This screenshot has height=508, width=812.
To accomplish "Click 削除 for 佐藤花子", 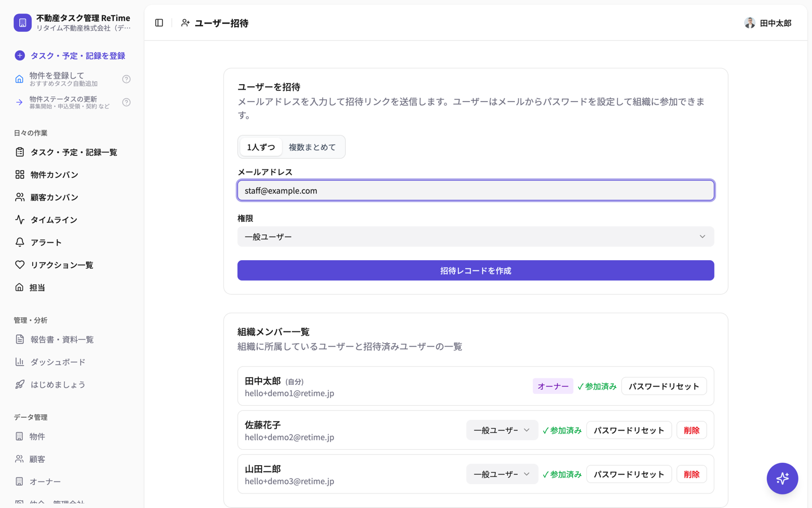I will pos(691,430).
